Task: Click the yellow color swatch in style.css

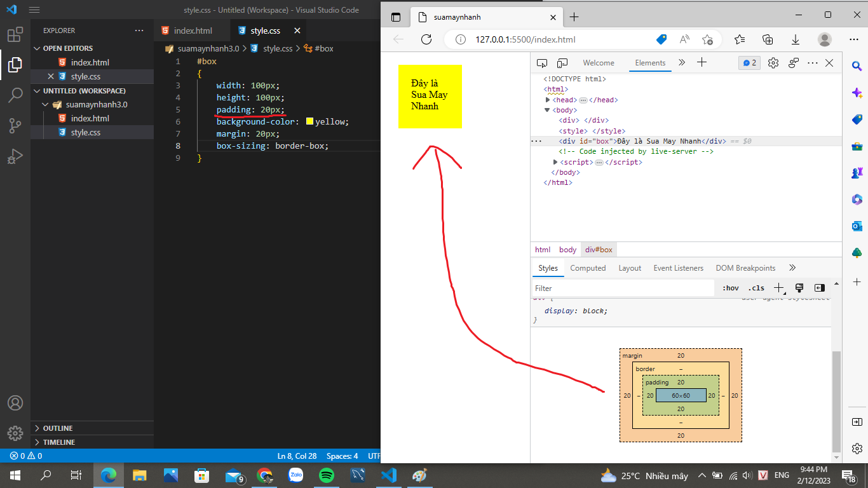Action: [x=309, y=121]
